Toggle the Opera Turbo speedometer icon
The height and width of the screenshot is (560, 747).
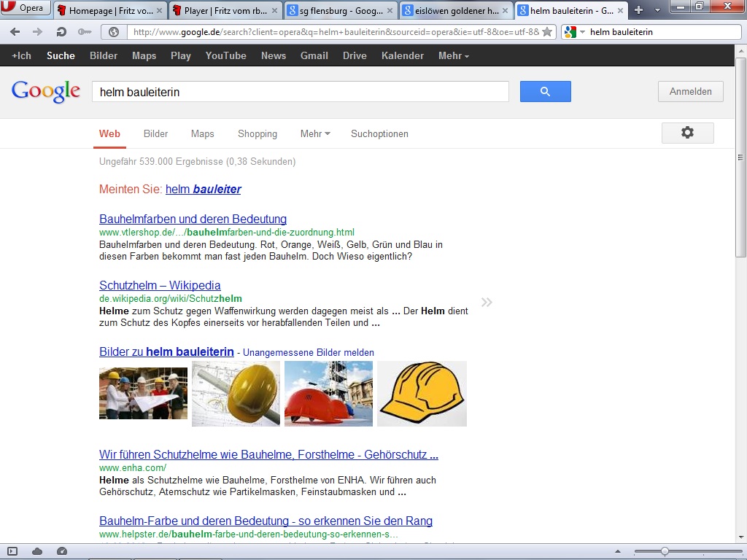(62, 551)
